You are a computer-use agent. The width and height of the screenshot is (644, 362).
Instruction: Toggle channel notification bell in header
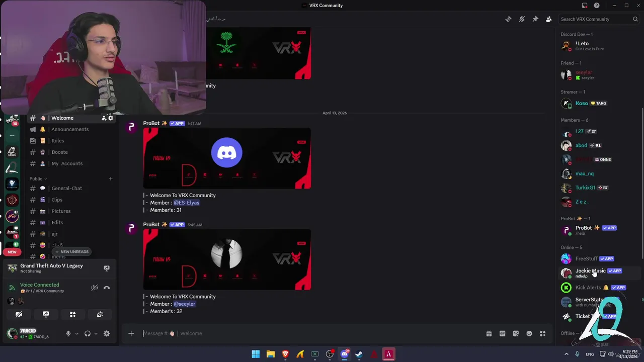[522, 19]
